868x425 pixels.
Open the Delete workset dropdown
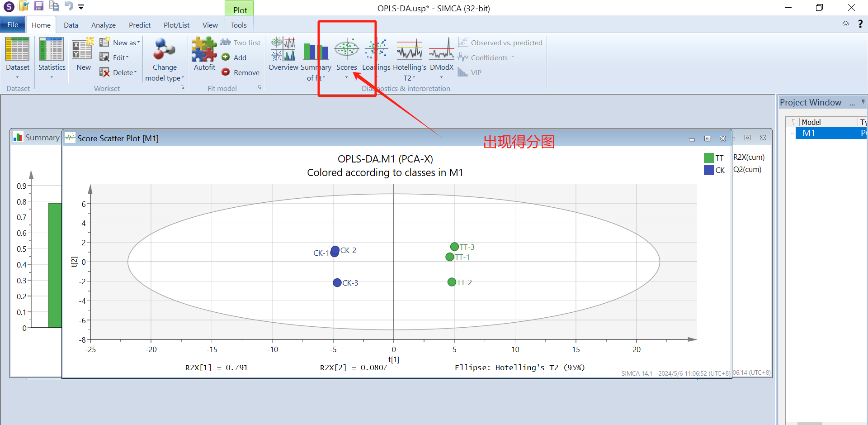click(124, 72)
